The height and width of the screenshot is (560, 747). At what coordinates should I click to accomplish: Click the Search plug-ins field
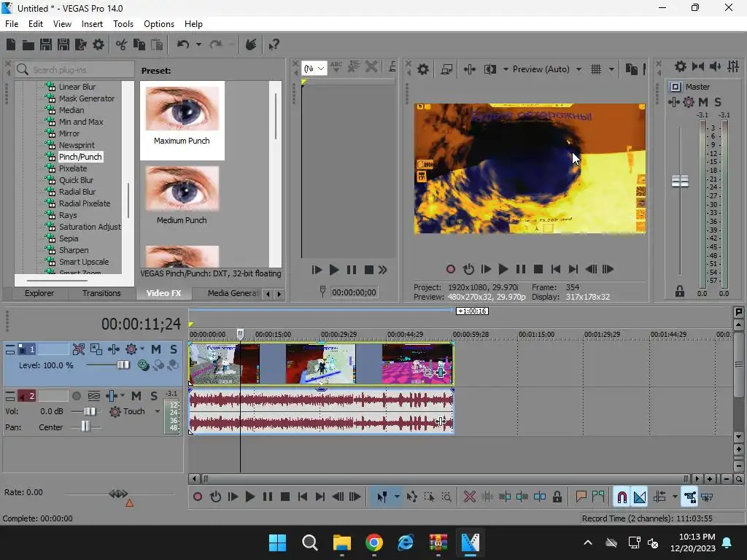[75, 69]
